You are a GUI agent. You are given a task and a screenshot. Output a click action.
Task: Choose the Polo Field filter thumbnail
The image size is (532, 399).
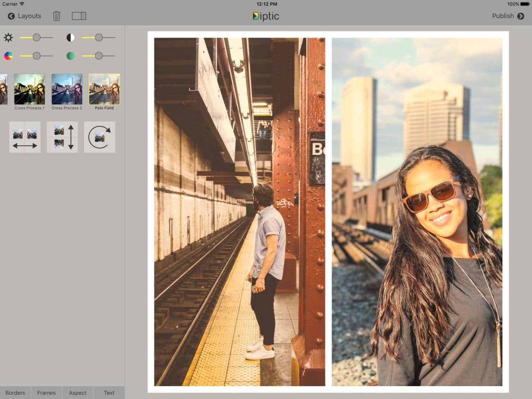[x=104, y=89]
